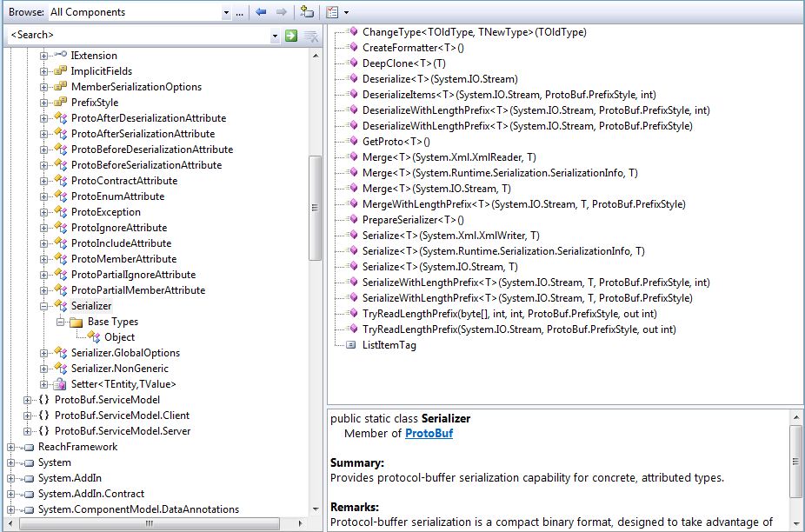Open the settings icon dropdown arrow
Image resolution: width=805 pixels, height=532 pixels.
pos(346,12)
